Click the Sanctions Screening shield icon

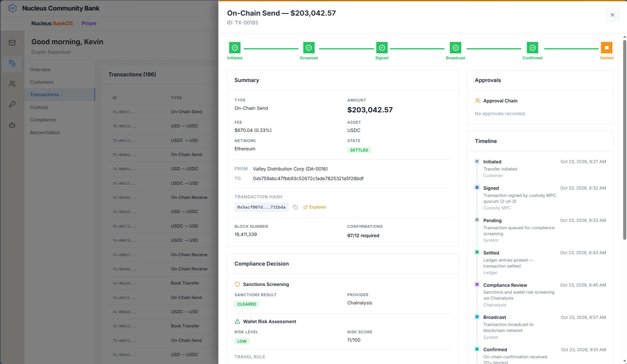click(x=237, y=284)
